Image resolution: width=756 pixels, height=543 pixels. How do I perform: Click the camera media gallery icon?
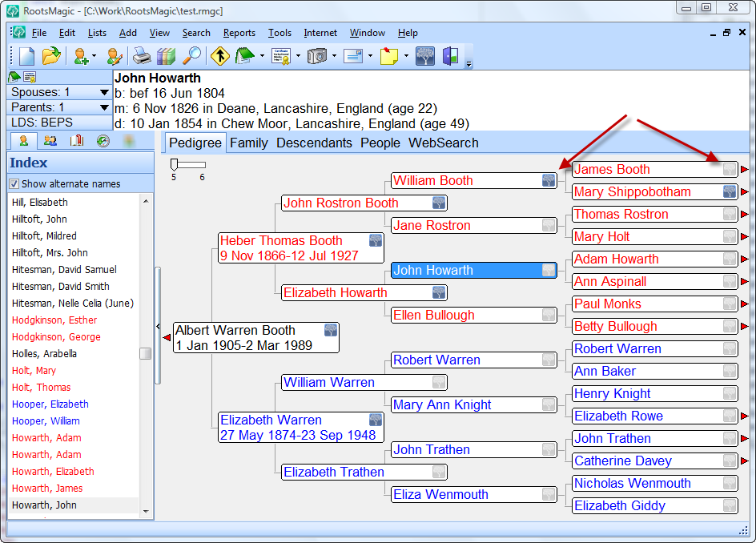point(317,56)
